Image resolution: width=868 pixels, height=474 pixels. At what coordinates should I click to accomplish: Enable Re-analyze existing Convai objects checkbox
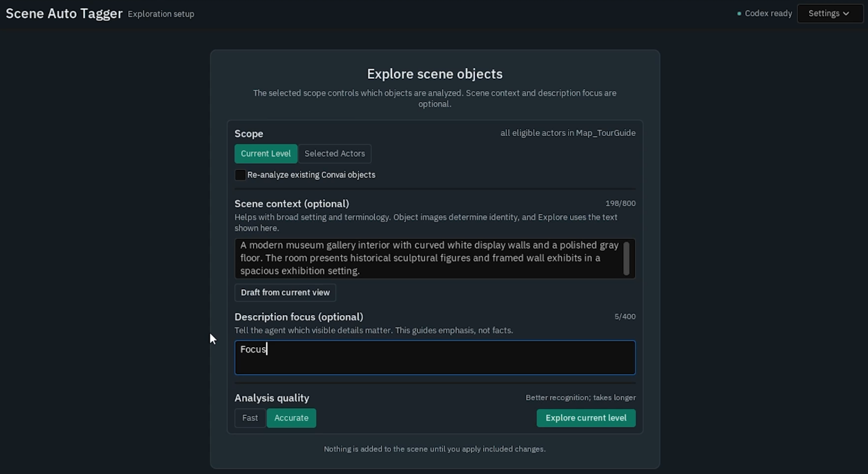tap(240, 175)
